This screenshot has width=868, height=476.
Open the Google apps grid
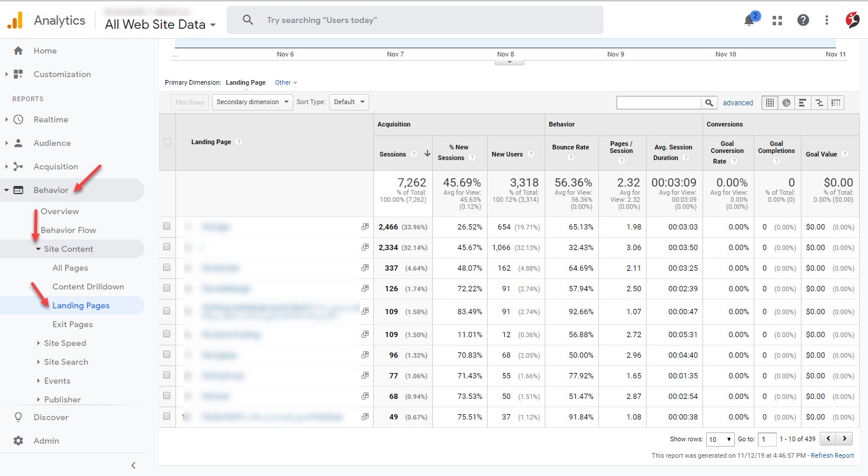coord(777,20)
